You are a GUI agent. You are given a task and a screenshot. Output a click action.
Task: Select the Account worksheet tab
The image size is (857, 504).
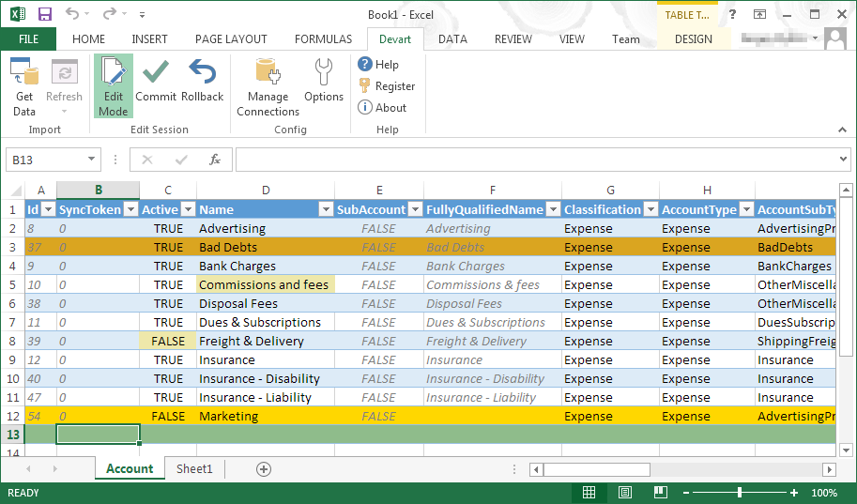(x=130, y=468)
